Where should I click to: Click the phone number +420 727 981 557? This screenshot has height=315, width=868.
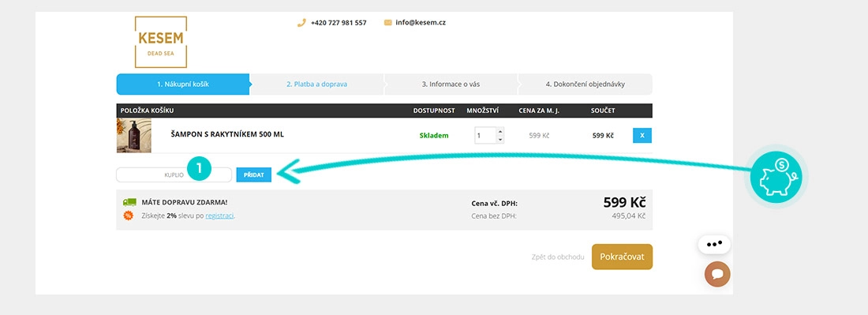339,23
